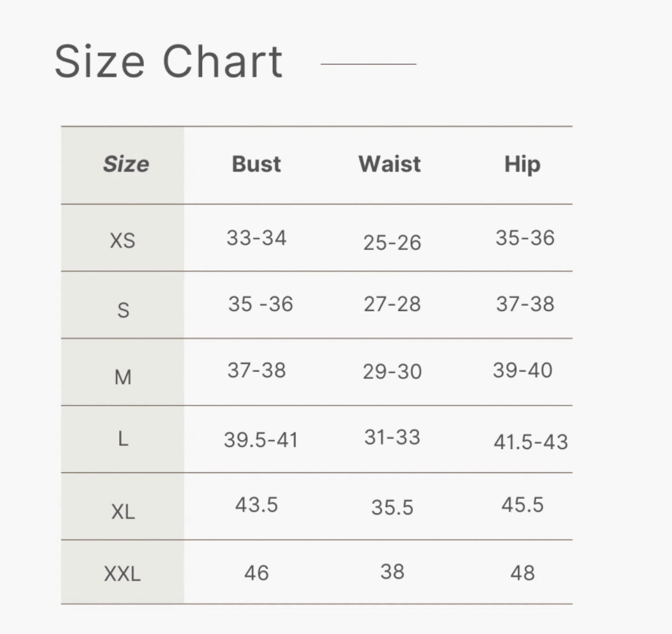Click the Hip column header
The image size is (672, 634).
[522, 164]
